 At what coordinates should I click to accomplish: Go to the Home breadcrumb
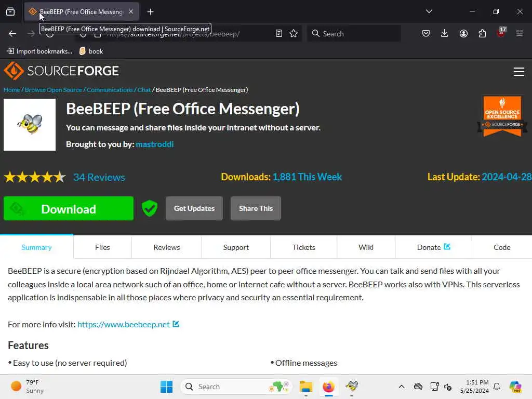[12, 90]
